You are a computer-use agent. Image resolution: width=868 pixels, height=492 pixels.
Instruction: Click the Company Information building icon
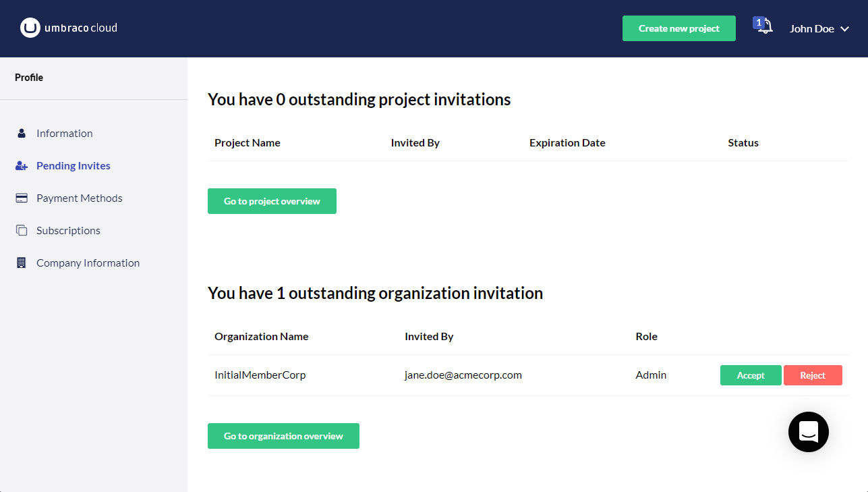21,263
